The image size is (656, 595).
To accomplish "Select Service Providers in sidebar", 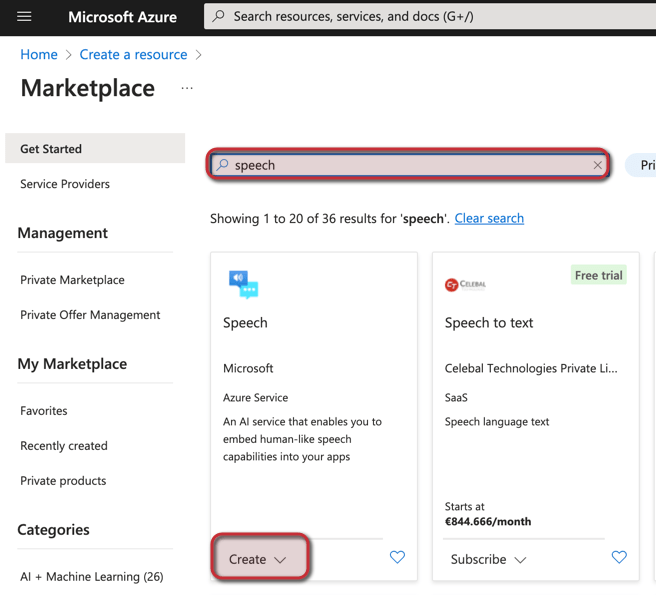I will (x=65, y=184).
